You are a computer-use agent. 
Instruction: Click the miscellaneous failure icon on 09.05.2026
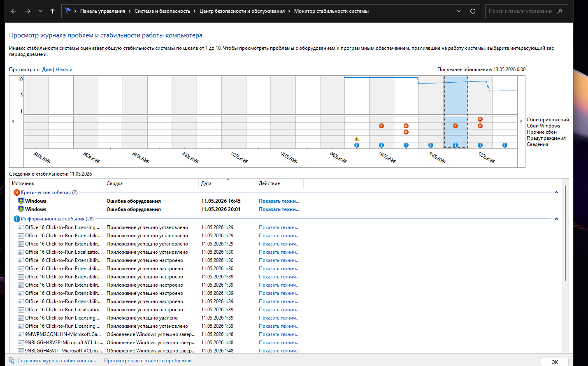point(406,132)
